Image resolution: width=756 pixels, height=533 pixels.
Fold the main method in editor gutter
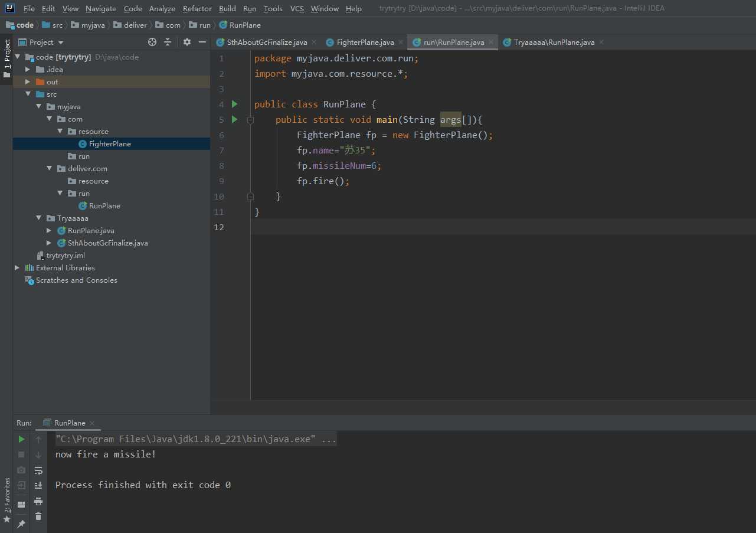(250, 120)
